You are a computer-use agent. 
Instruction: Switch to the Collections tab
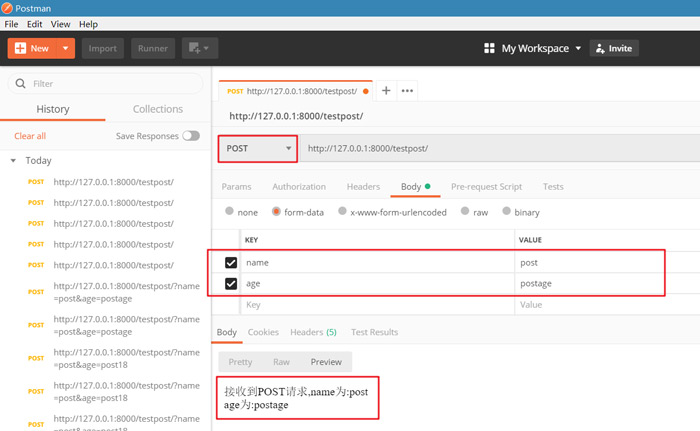point(158,109)
